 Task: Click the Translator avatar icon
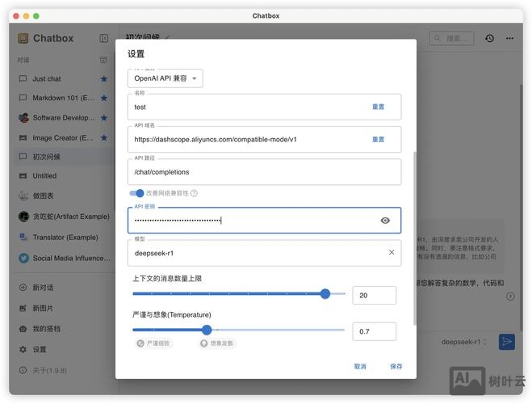tap(23, 237)
